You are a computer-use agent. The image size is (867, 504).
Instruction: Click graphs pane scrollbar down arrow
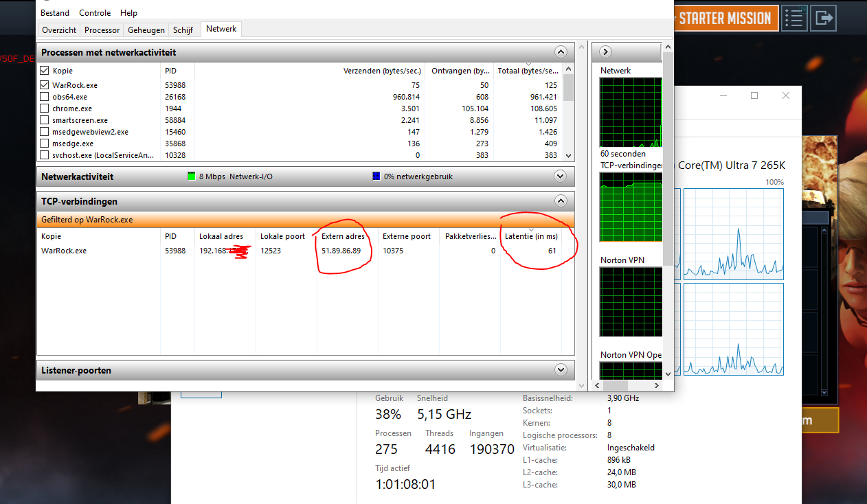coord(666,374)
